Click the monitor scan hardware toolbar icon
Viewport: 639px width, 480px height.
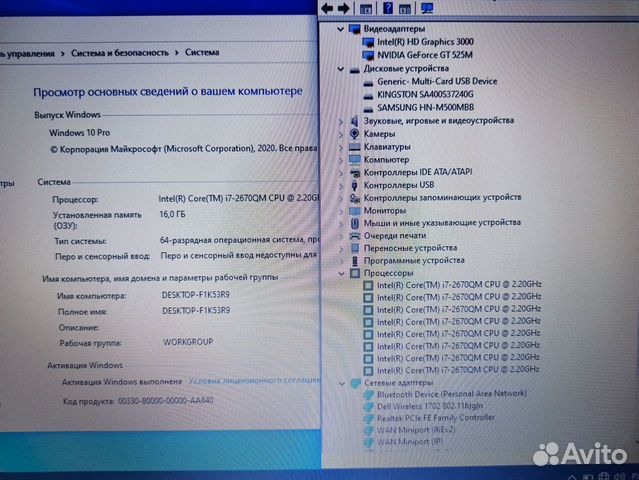[427, 7]
